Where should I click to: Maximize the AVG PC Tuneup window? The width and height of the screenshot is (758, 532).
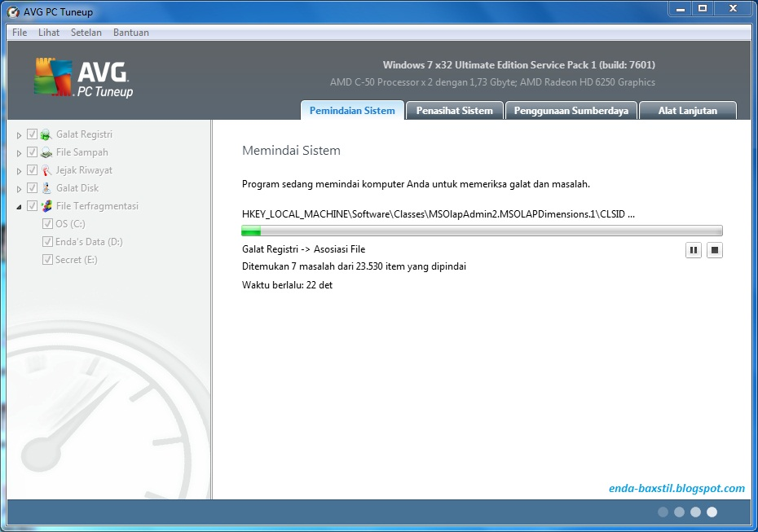click(703, 8)
